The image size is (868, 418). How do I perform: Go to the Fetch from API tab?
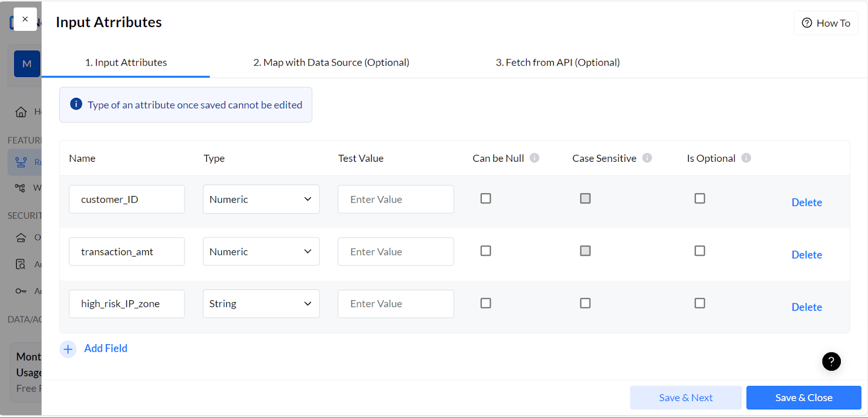(557, 62)
